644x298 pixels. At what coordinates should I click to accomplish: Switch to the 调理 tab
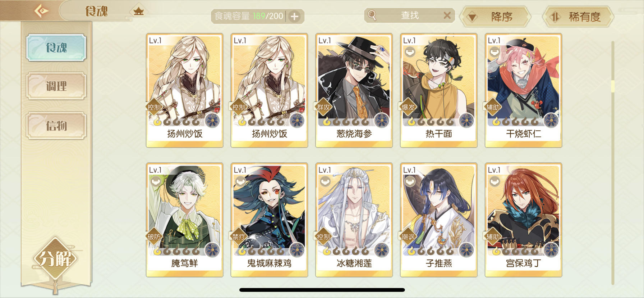pos(56,86)
